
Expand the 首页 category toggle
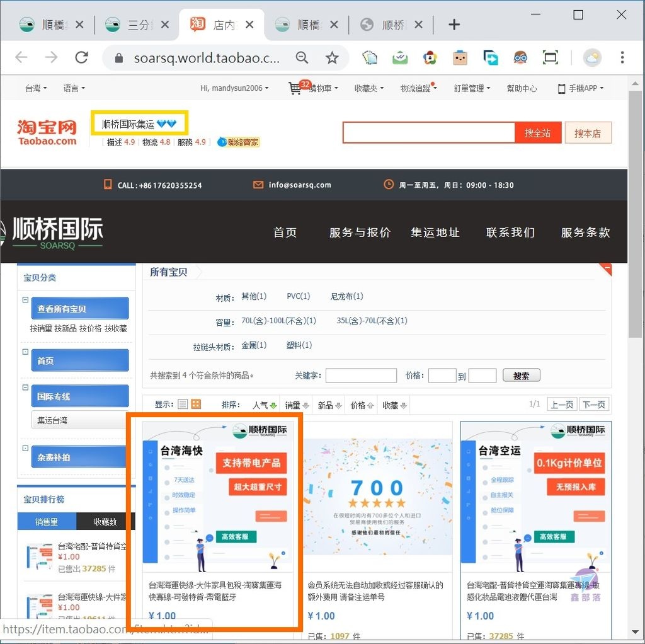25,352
